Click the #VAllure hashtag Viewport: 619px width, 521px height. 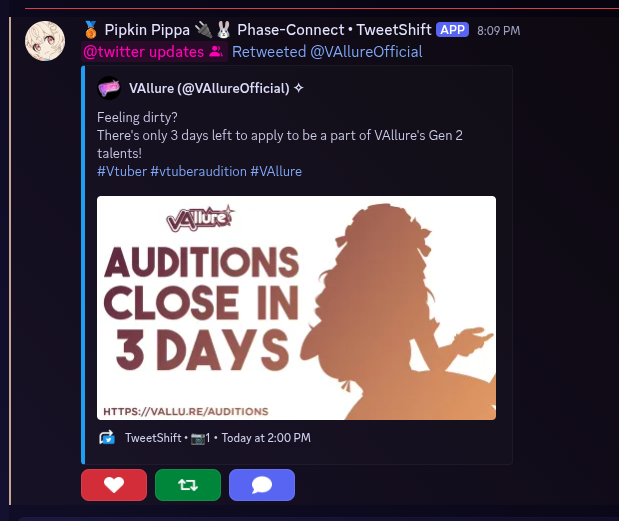point(276,171)
